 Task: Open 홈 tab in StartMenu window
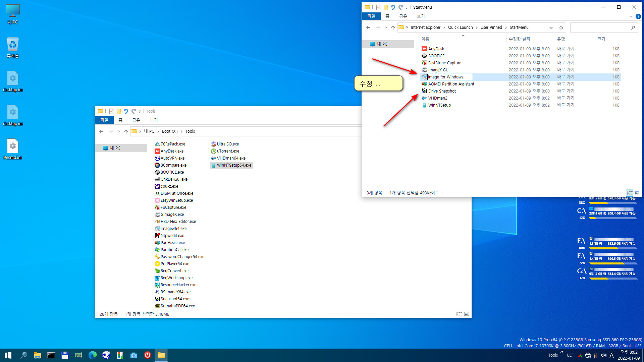click(387, 16)
